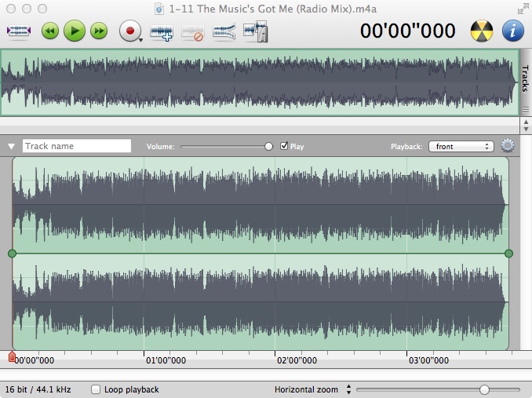
Task: Enable the Loop playback checkbox
Action: click(x=96, y=389)
